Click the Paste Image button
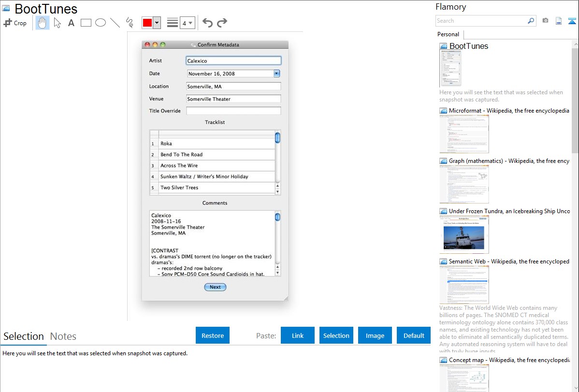Screen dimensions: 579x392 pos(375,335)
